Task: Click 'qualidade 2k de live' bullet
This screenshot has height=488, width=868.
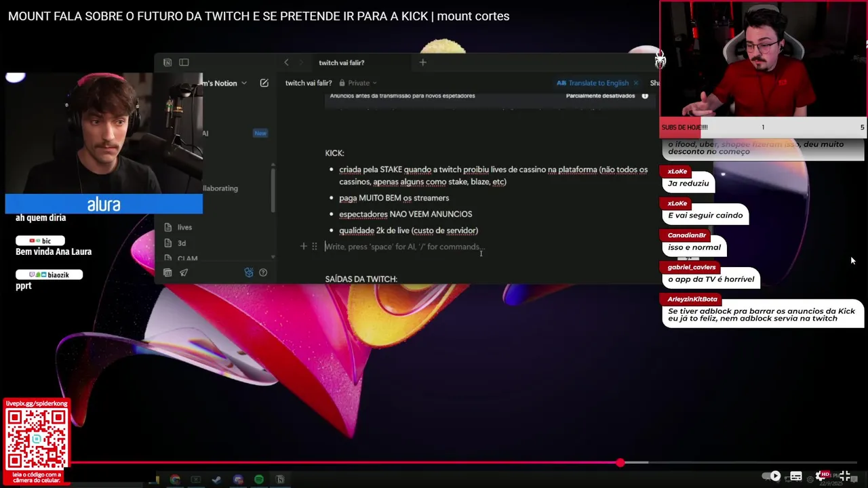Action: tap(408, 230)
